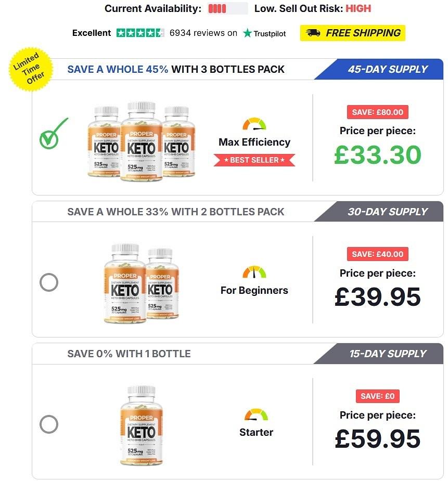448x481 pixels.
Task: Click the red availability level indicator
Action: (x=217, y=8)
